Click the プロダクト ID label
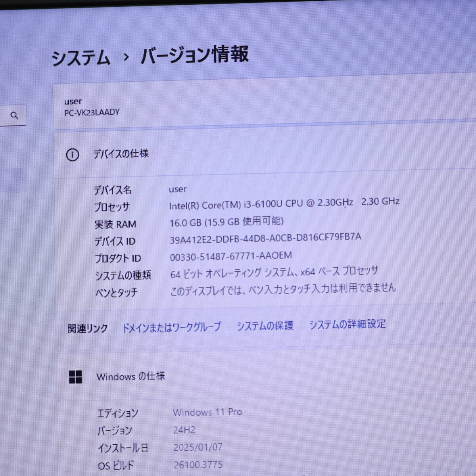Screen dimensions: 476x476 coord(118,259)
